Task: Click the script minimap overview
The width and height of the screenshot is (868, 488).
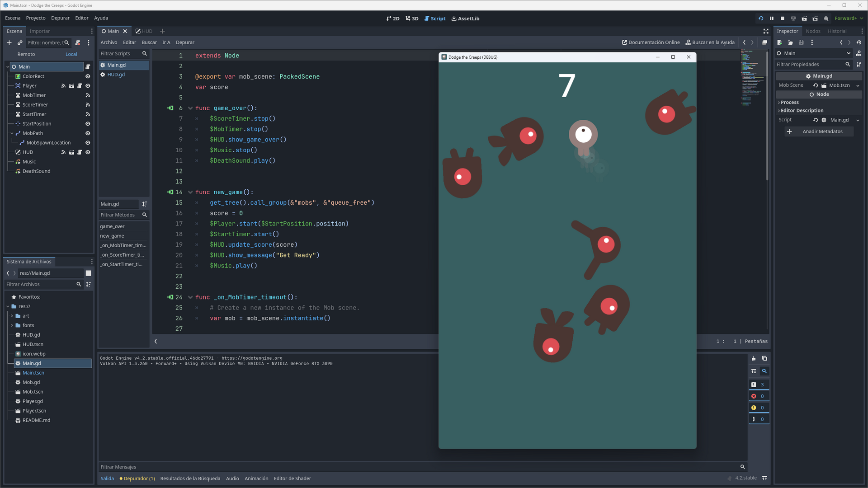Action: (x=751, y=77)
